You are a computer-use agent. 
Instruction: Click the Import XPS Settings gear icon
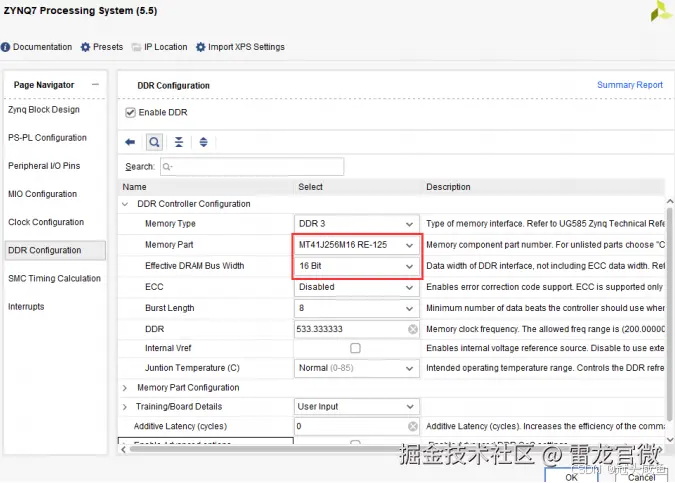[x=200, y=47]
